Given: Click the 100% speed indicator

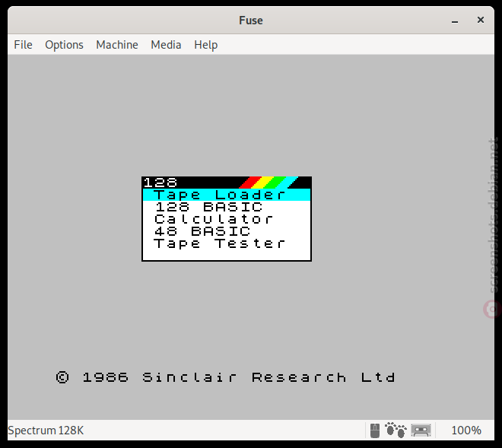Looking at the screenshot, I should tap(466, 430).
